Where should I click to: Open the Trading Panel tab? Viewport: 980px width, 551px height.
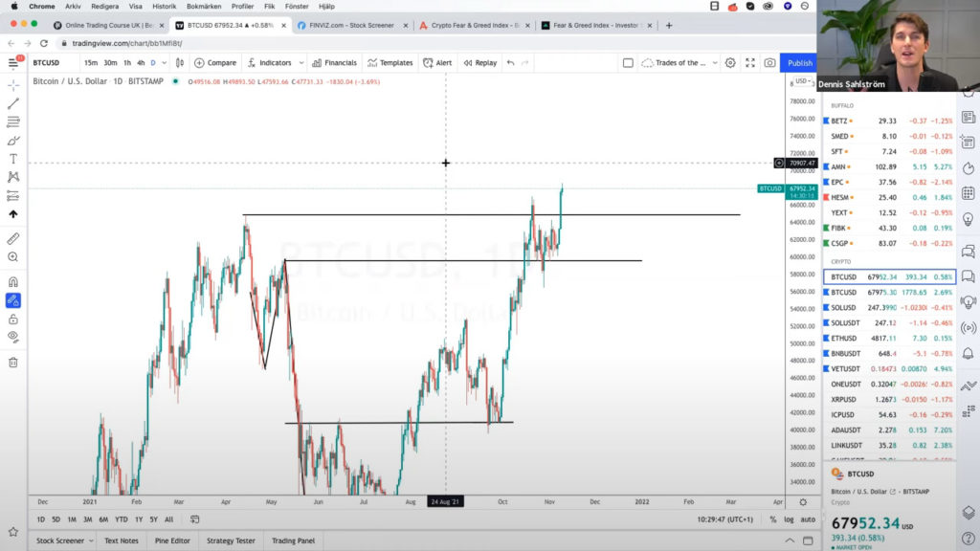coord(293,540)
